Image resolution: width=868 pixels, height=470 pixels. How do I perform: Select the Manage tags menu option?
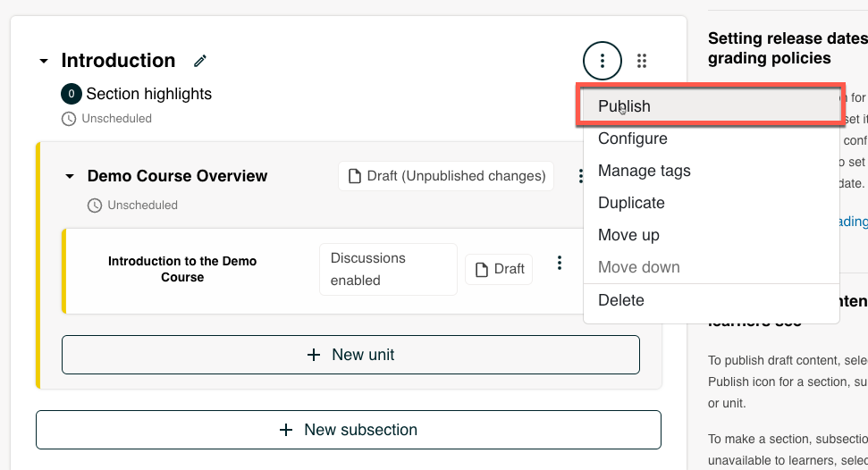pyautogui.click(x=644, y=171)
